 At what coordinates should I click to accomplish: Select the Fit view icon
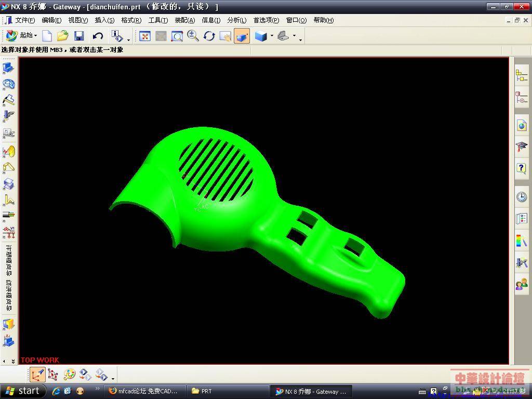[x=145, y=36]
